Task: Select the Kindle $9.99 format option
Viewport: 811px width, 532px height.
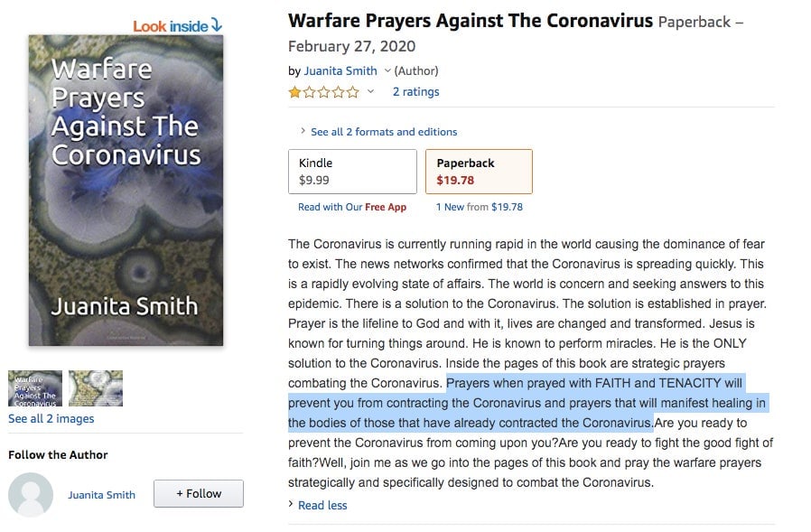Action: 352,172
